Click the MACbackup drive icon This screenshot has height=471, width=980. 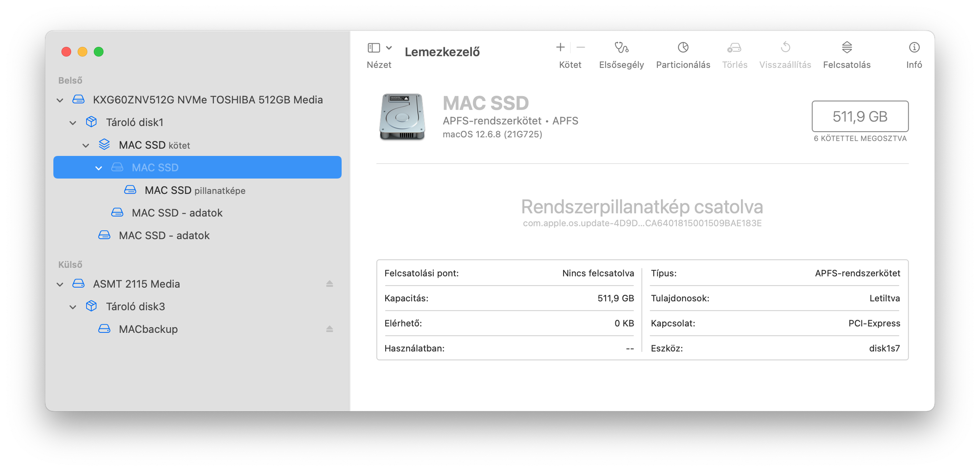[104, 328]
